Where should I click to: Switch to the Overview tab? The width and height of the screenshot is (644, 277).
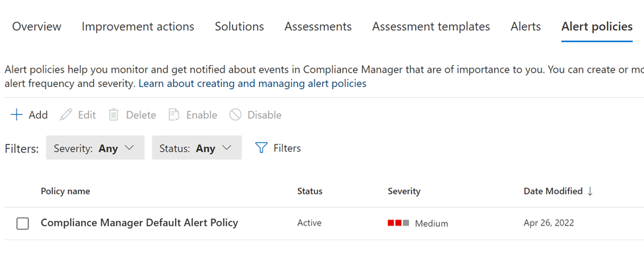36,26
